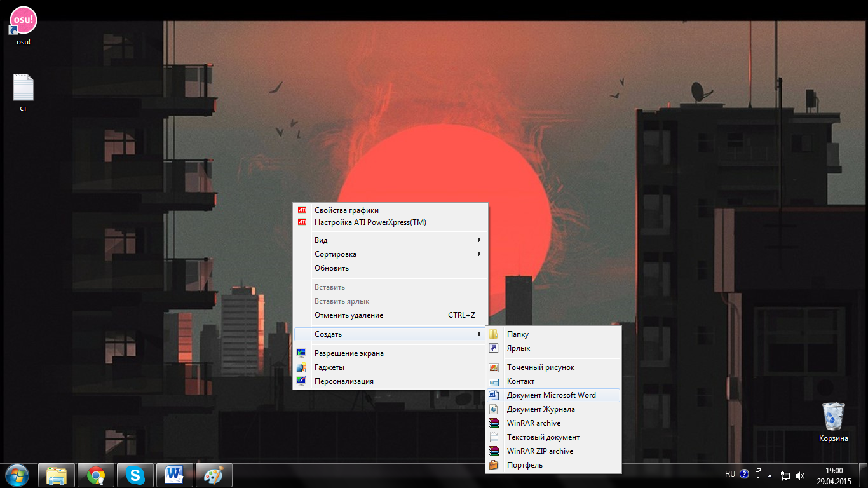This screenshot has height=488, width=868.
Task: Open Персонализация from context menu
Action: pos(390,381)
